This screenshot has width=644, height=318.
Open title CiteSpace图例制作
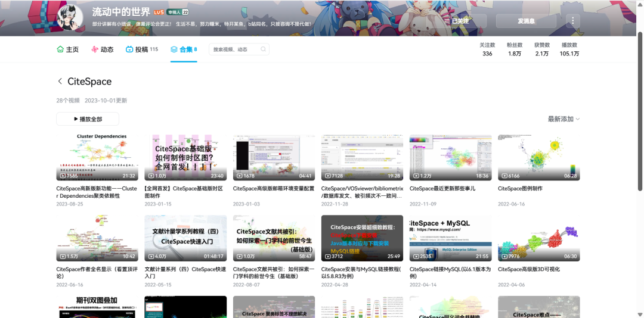pyautogui.click(x=520, y=189)
